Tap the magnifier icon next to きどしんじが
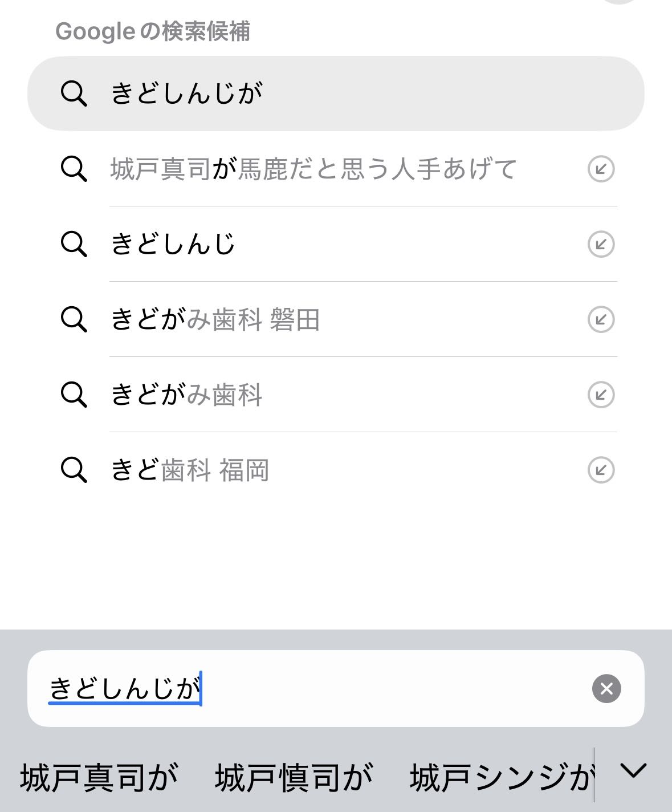672x812 pixels. (x=74, y=94)
